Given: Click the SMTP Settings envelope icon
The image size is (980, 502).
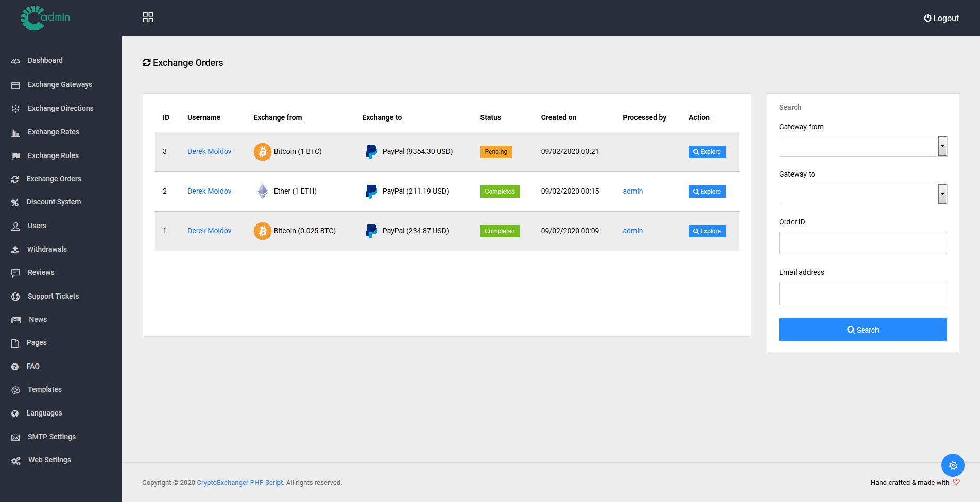Looking at the screenshot, I should (x=15, y=437).
